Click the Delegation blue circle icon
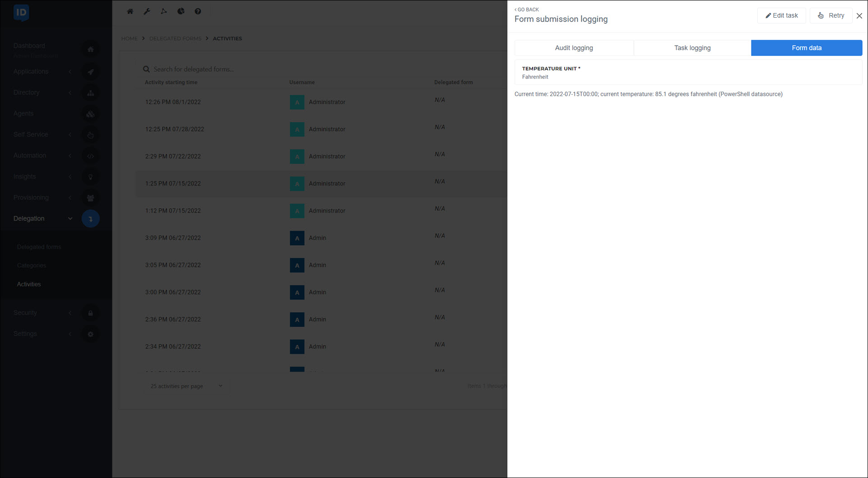The image size is (868, 478). [x=90, y=218]
